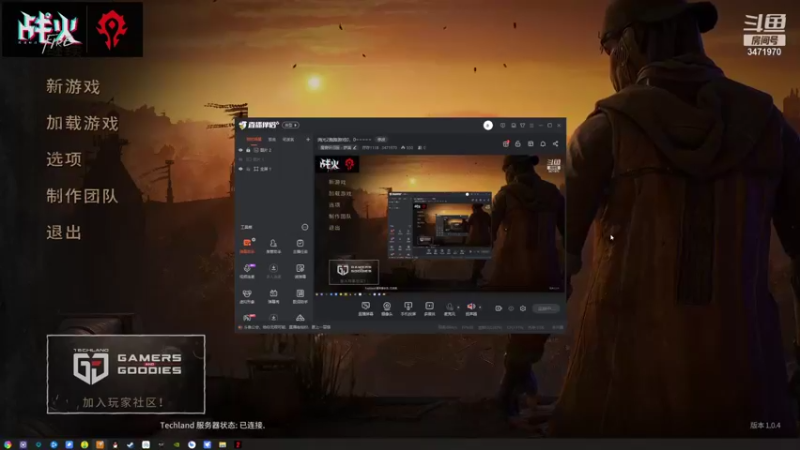
Task: Open the clipboard toolbox tool in first row
Action: [300, 245]
